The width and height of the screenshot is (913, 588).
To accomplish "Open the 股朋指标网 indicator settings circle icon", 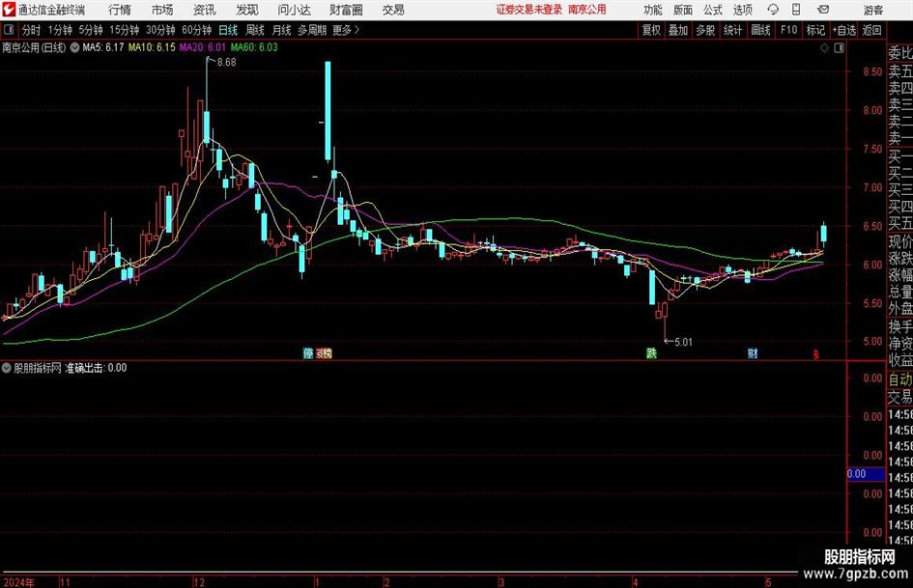I will [7, 368].
